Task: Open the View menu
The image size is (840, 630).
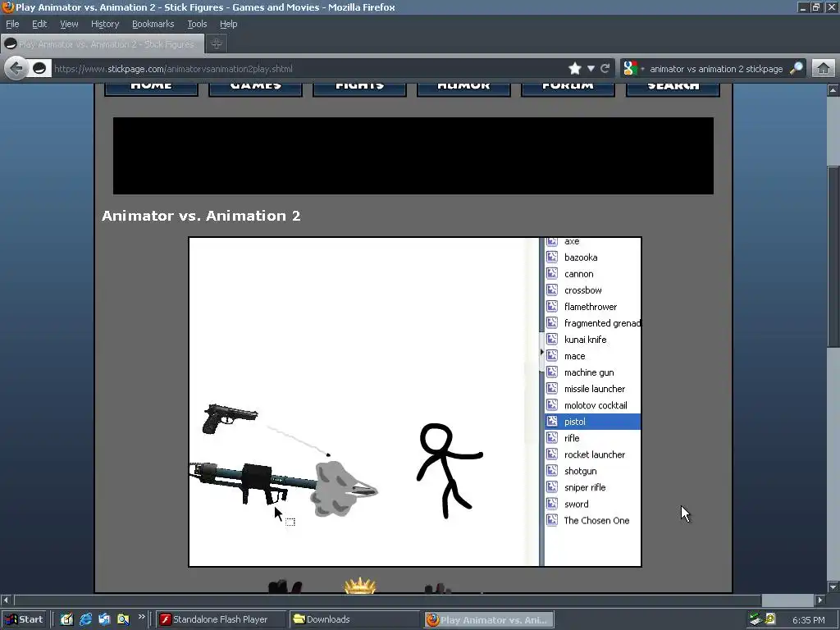Action: coord(69,24)
